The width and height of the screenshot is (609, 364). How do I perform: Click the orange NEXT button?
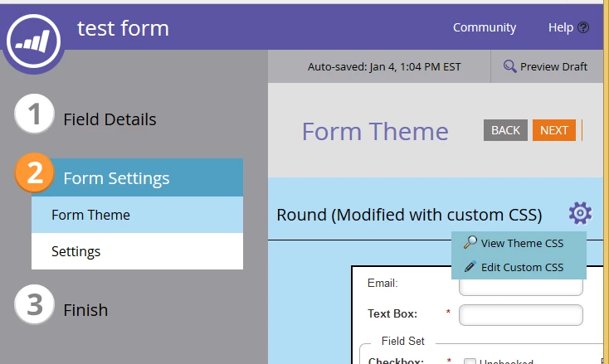554,130
